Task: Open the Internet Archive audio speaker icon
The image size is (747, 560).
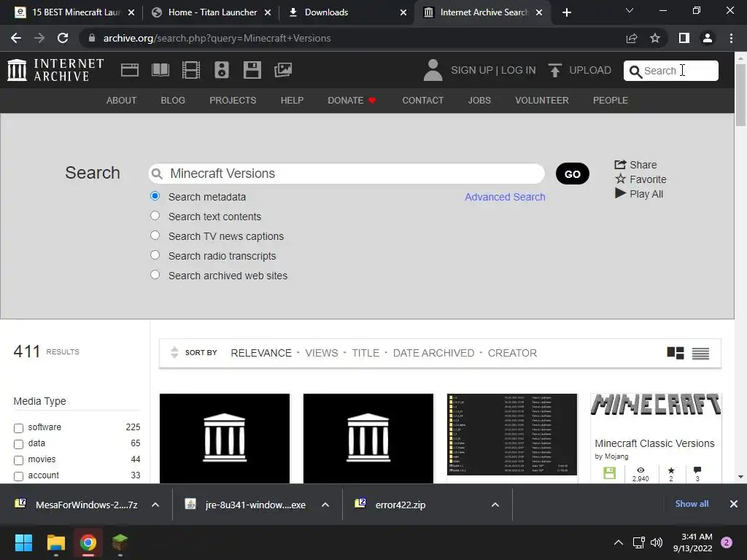Action: 222,70
